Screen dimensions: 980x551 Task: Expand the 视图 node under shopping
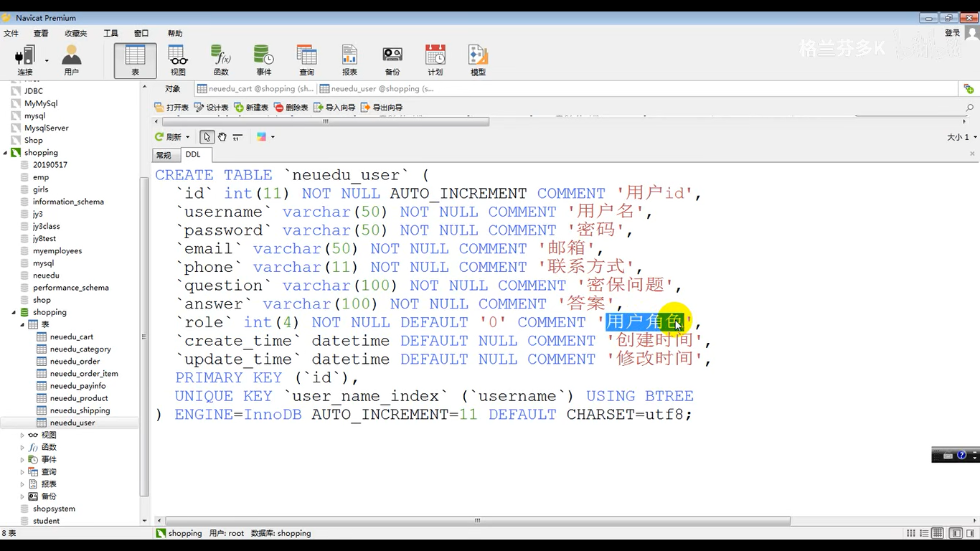pyautogui.click(x=22, y=435)
